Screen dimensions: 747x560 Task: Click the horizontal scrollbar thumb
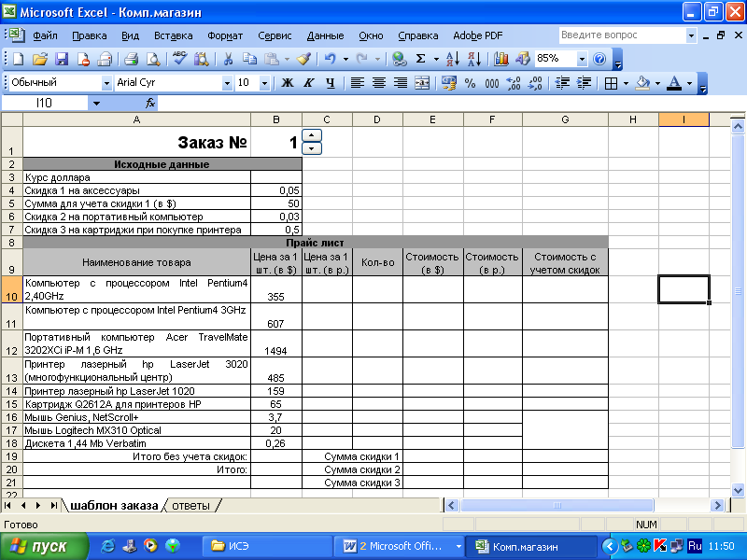(557, 505)
